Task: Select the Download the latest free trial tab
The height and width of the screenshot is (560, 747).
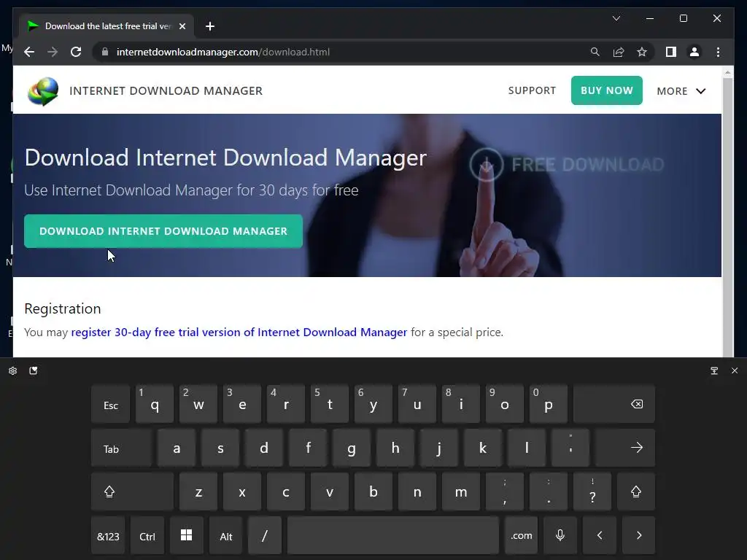Action: (x=106, y=26)
